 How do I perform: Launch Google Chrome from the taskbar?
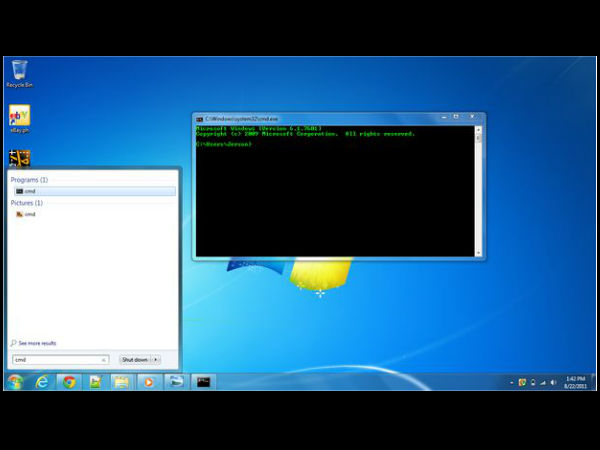tap(69, 382)
